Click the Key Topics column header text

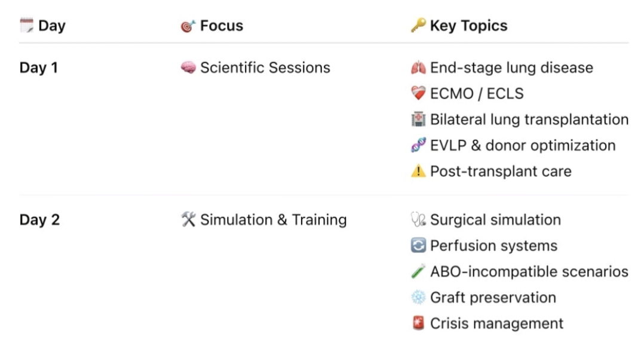[468, 26]
